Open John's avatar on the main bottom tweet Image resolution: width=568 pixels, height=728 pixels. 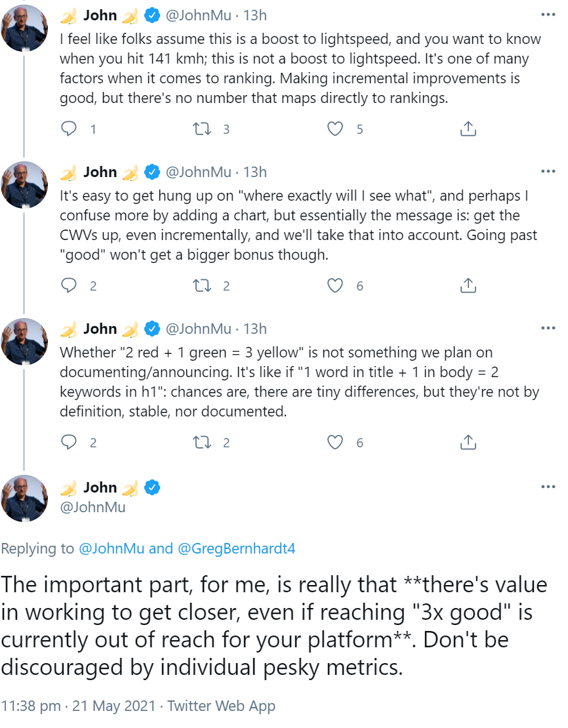tap(25, 498)
